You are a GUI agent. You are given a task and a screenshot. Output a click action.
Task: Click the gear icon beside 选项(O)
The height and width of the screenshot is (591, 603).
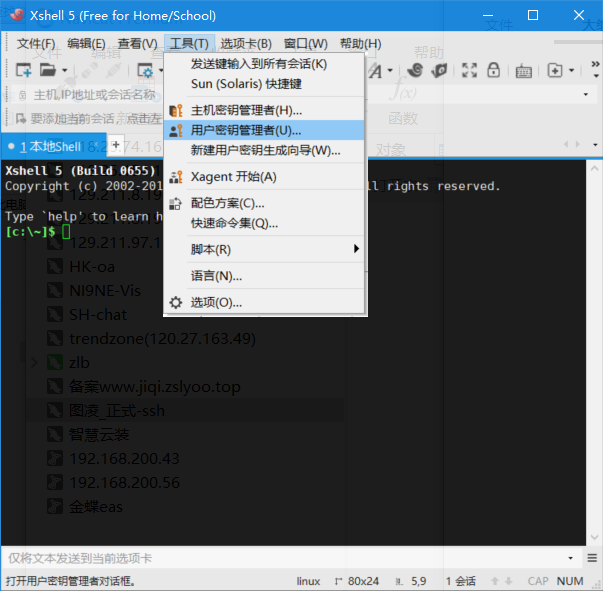pyautogui.click(x=176, y=302)
